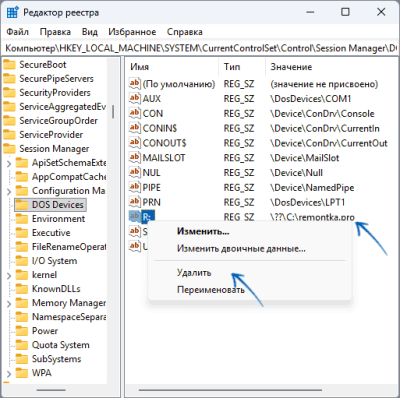
Task: Click the \DosDevices\LPT1 value cell
Action: (x=308, y=202)
